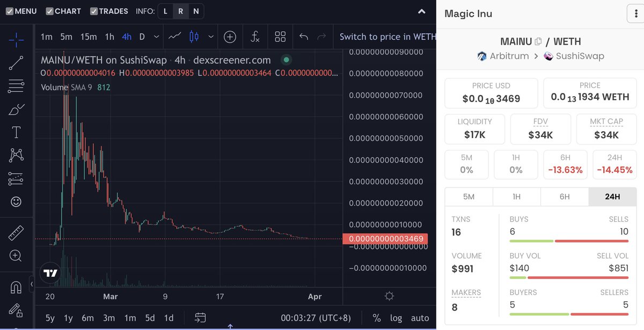Undo the last chart action

coord(304,37)
